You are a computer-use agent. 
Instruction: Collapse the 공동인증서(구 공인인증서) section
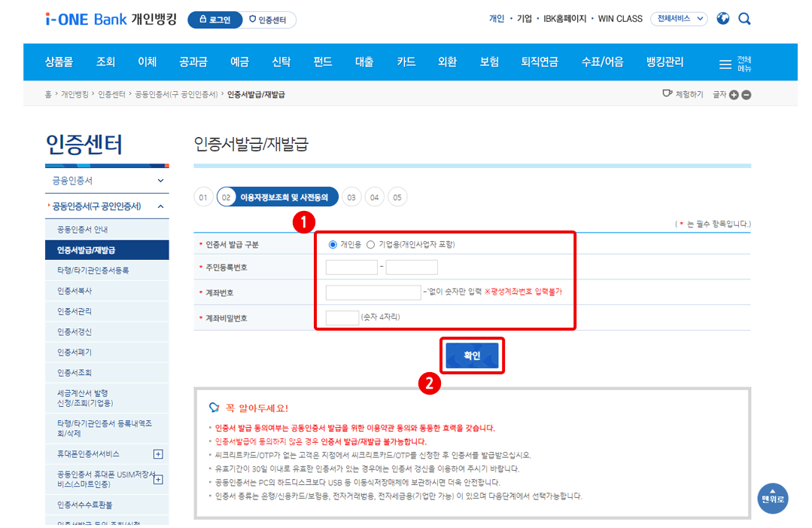107,206
